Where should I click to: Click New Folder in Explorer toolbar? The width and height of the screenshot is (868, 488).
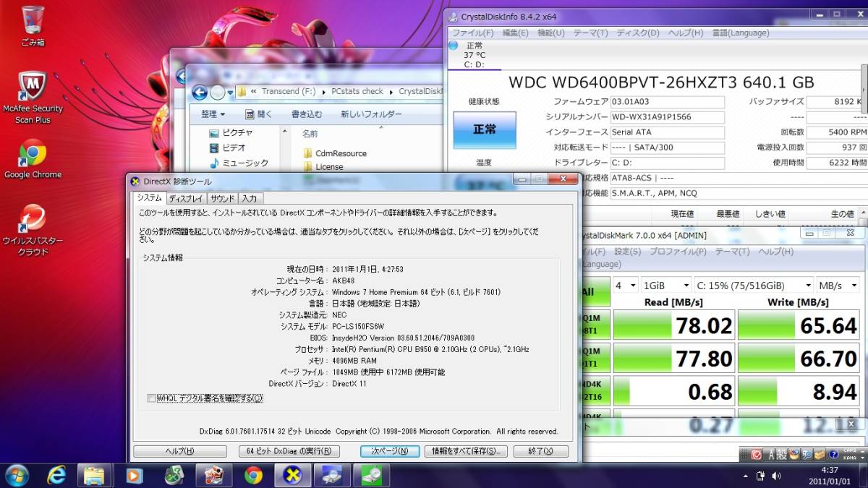tap(371, 114)
